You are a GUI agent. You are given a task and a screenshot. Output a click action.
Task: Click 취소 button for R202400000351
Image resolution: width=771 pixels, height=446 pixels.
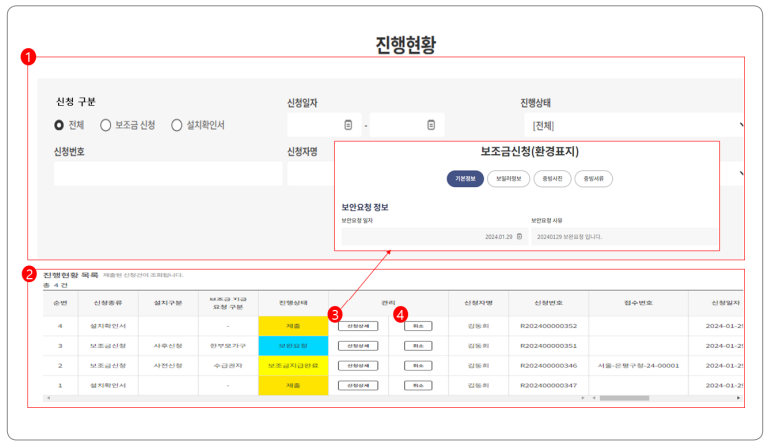[418, 346]
